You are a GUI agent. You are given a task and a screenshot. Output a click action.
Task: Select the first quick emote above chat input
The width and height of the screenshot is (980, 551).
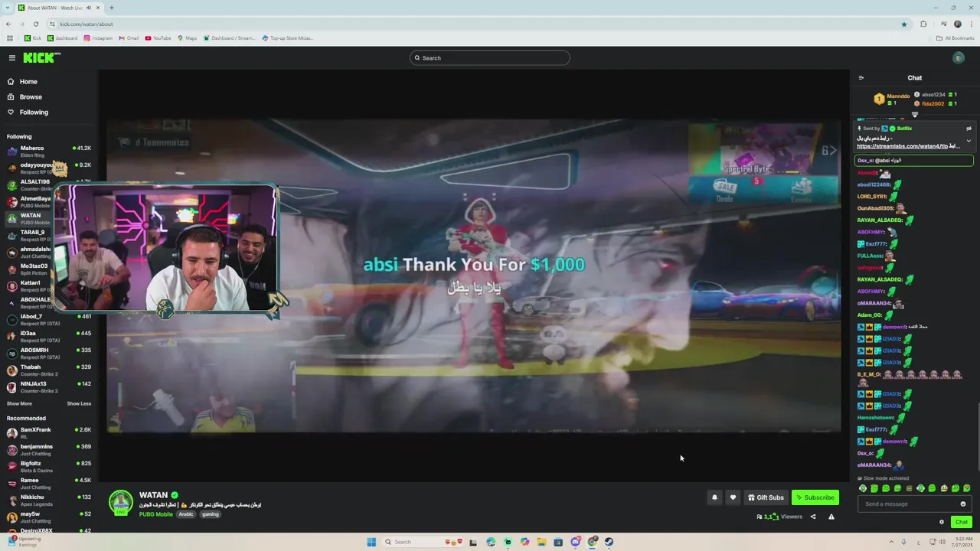(x=863, y=488)
